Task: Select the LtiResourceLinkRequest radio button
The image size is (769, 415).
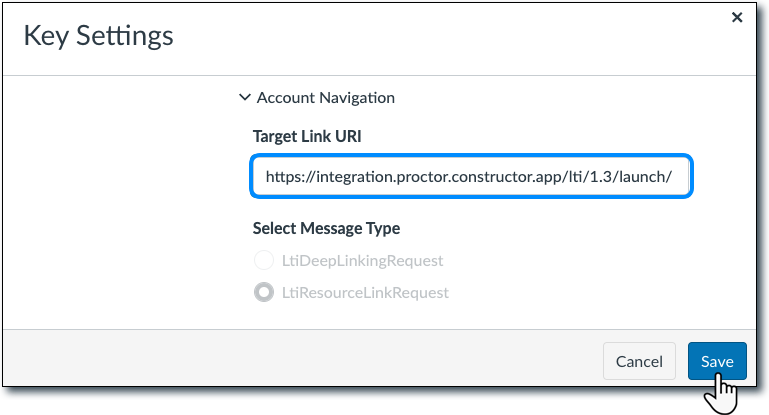Action: pyautogui.click(x=263, y=293)
